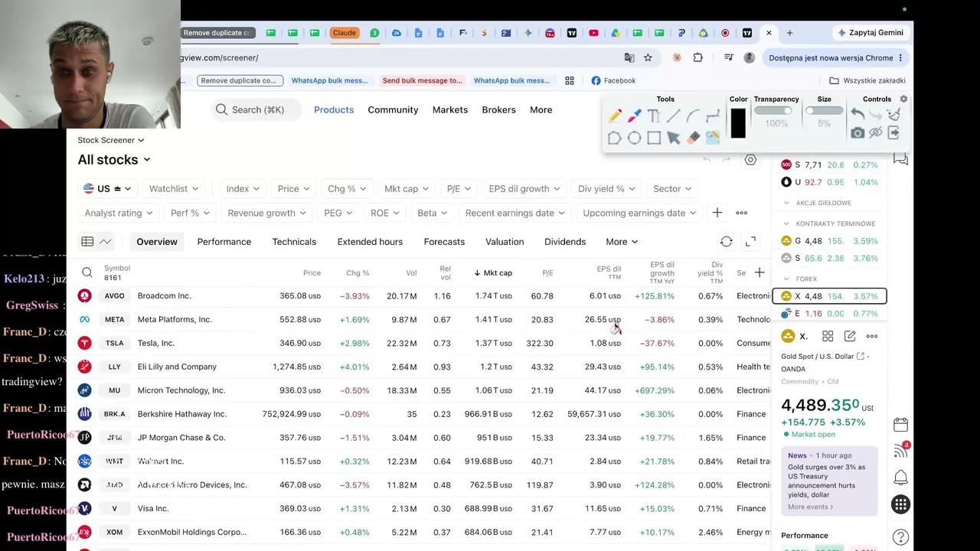
Task: Switch to the Valuation tab
Action: (x=505, y=242)
